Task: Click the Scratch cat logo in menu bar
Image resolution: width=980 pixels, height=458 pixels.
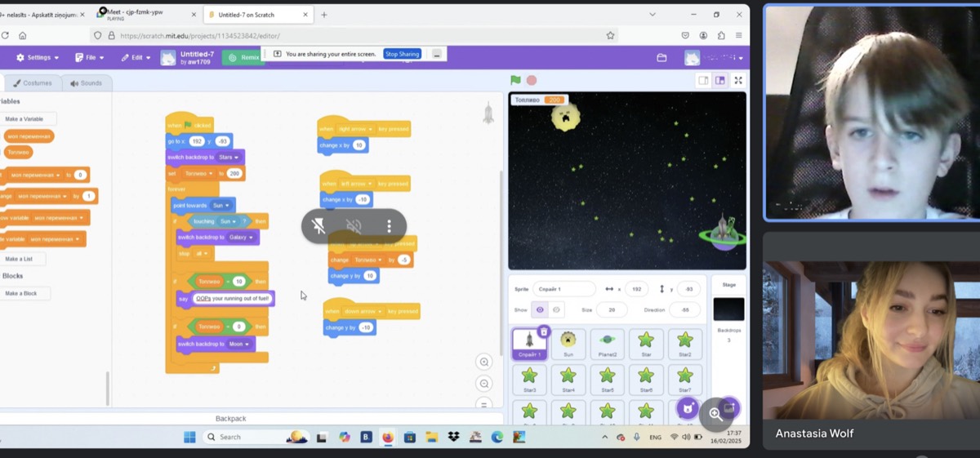Action: 167,57
